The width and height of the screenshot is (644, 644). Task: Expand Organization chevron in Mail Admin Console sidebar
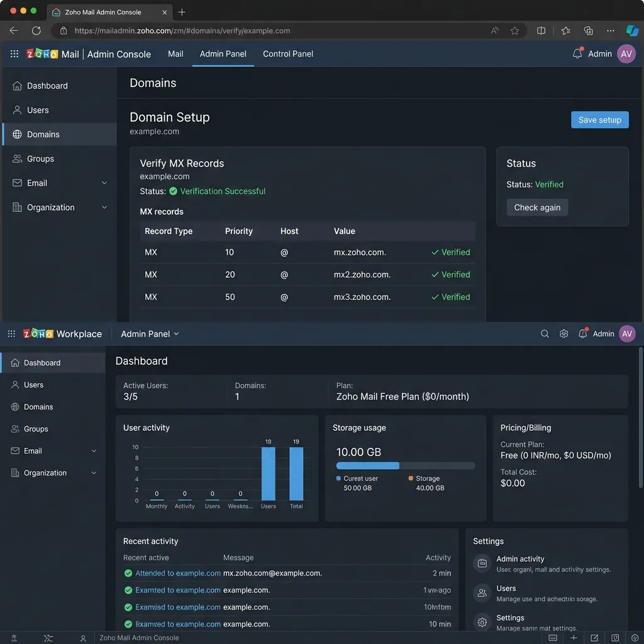104,208
